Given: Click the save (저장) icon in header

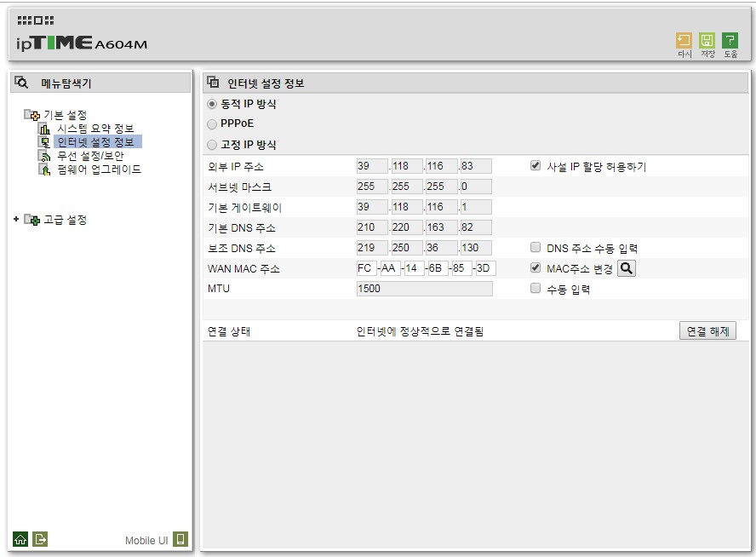Looking at the screenshot, I should (x=707, y=41).
